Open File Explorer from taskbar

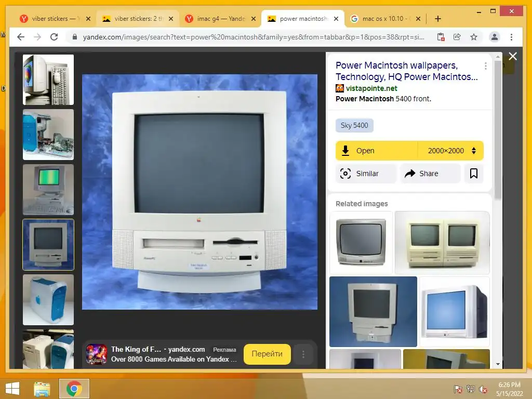(x=42, y=389)
